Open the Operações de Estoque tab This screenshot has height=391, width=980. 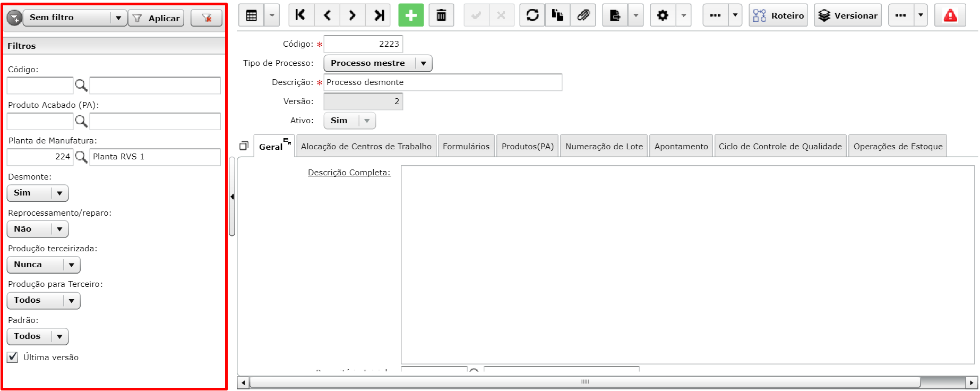898,147
